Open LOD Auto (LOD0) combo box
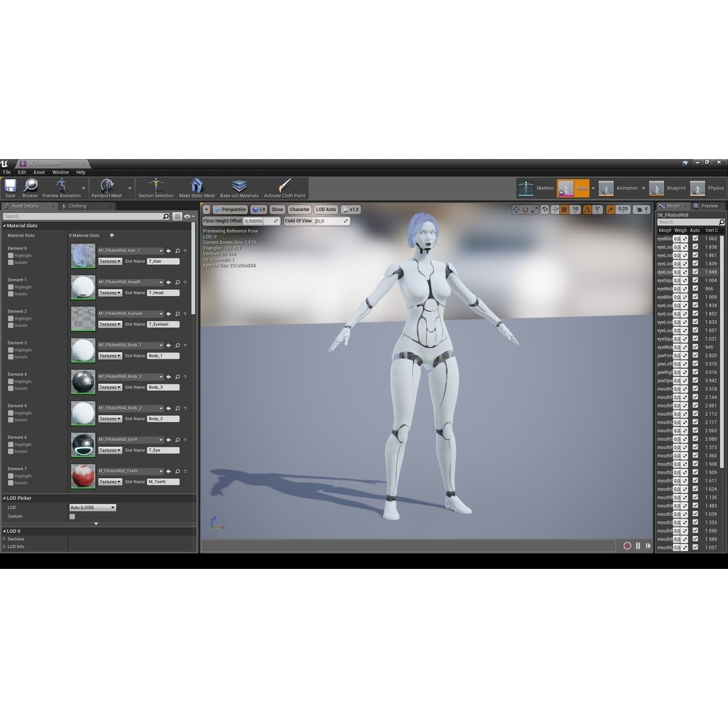This screenshot has height=728, width=728. point(92,508)
